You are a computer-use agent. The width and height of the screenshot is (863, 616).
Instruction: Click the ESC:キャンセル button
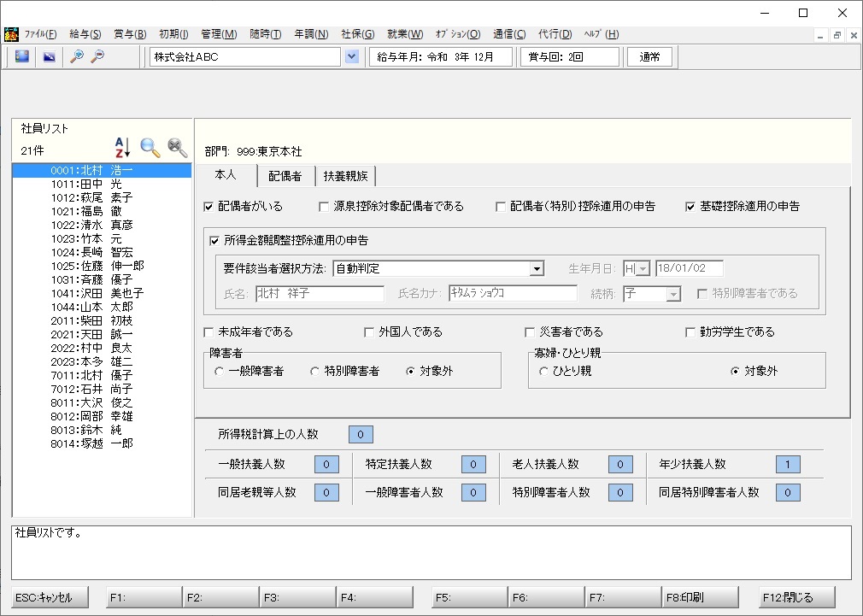click(x=50, y=597)
